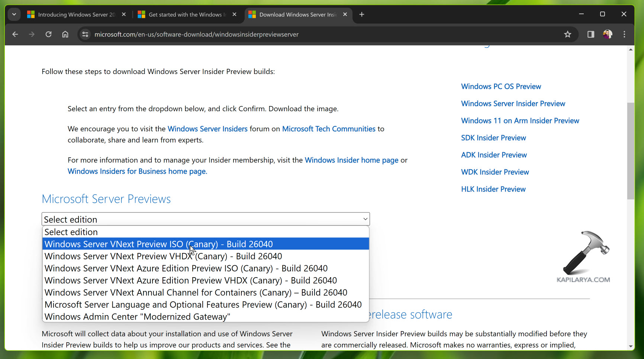The width and height of the screenshot is (644, 359).
Task: Open the SDK Insider Preview link
Action: tap(493, 138)
